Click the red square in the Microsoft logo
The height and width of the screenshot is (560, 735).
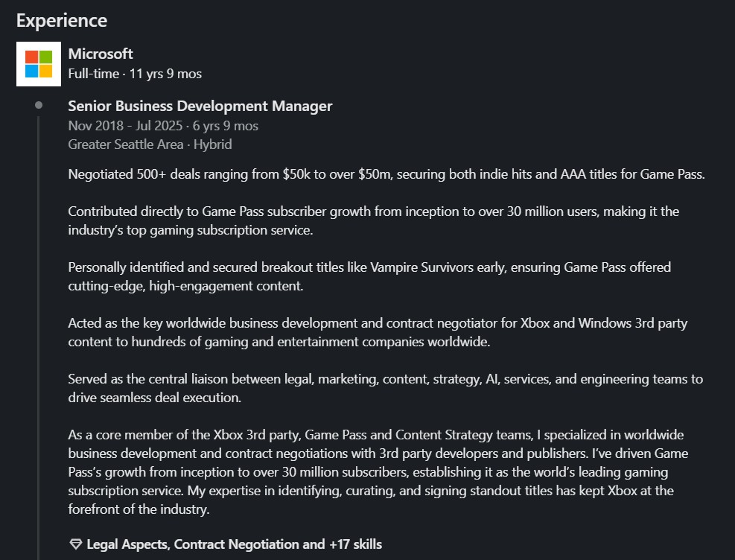pyautogui.click(x=32, y=57)
